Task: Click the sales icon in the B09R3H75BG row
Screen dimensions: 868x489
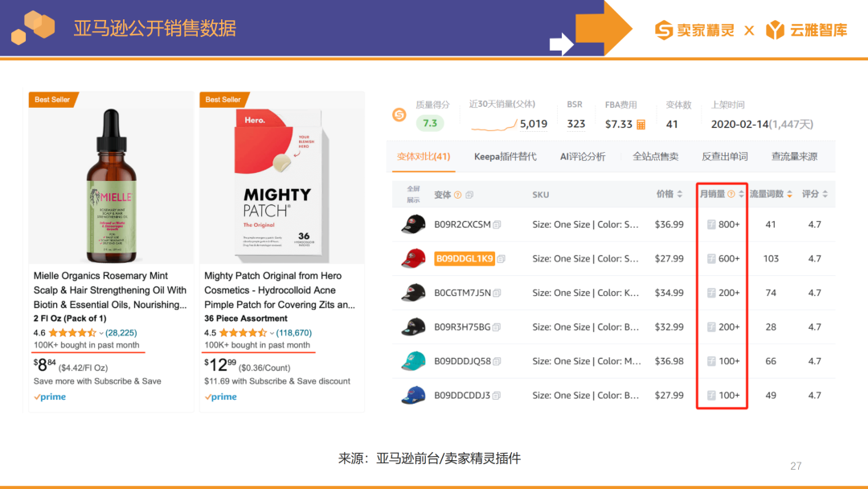Action: pyautogui.click(x=711, y=327)
